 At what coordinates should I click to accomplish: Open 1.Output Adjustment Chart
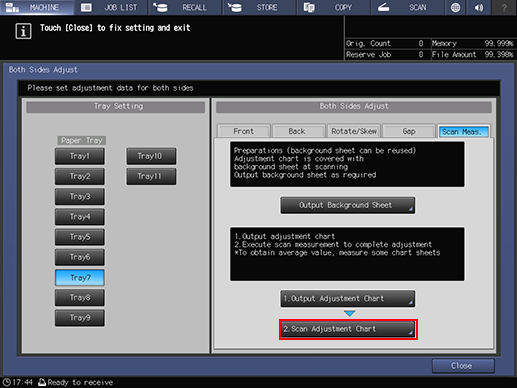pos(348,298)
